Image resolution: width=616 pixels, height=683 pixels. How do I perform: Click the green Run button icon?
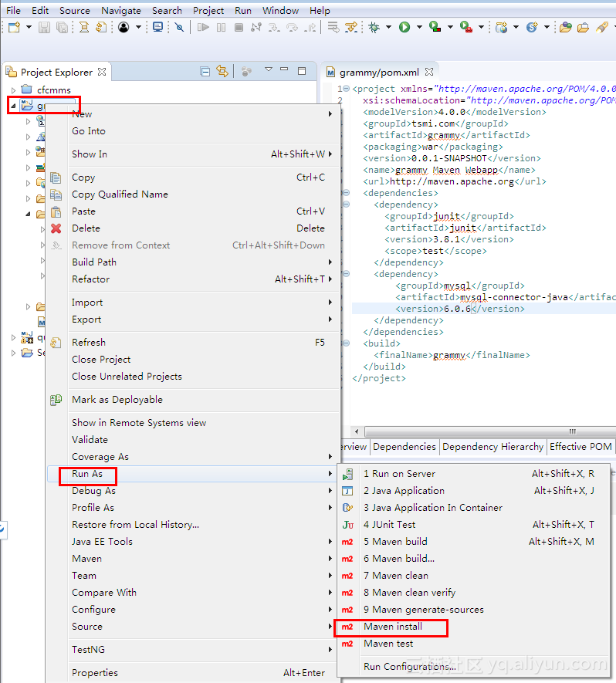(x=404, y=28)
